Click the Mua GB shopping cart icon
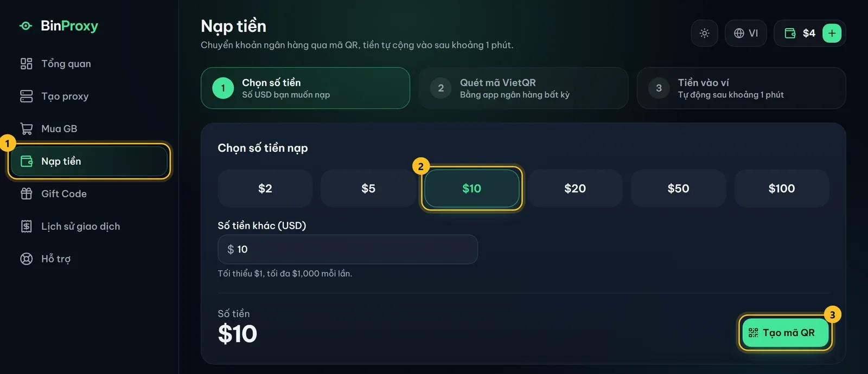 pos(26,128)
